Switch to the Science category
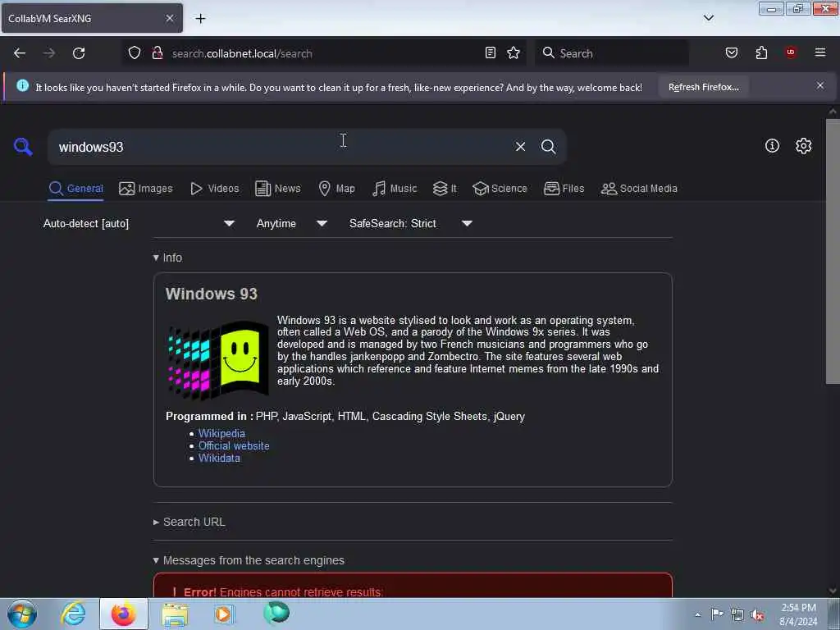Screen dimensions: 840x630 pos(500,189)
